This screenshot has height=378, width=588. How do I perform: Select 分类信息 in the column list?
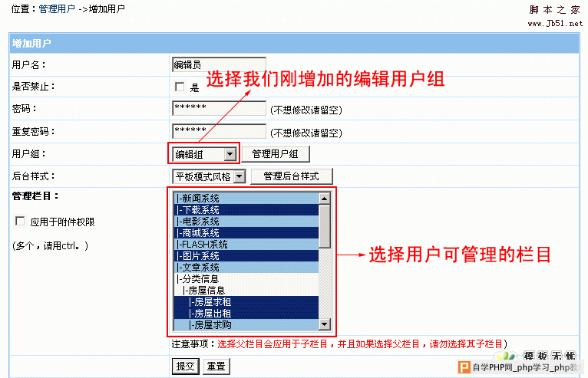click(x=246, y=279)
